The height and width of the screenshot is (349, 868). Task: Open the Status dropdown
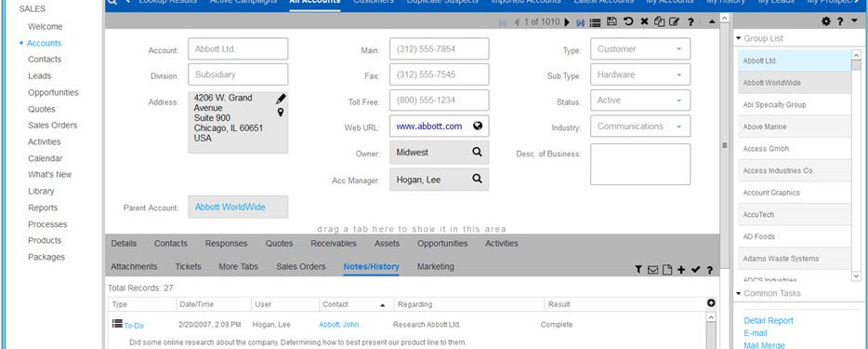(x=678, y=101)
